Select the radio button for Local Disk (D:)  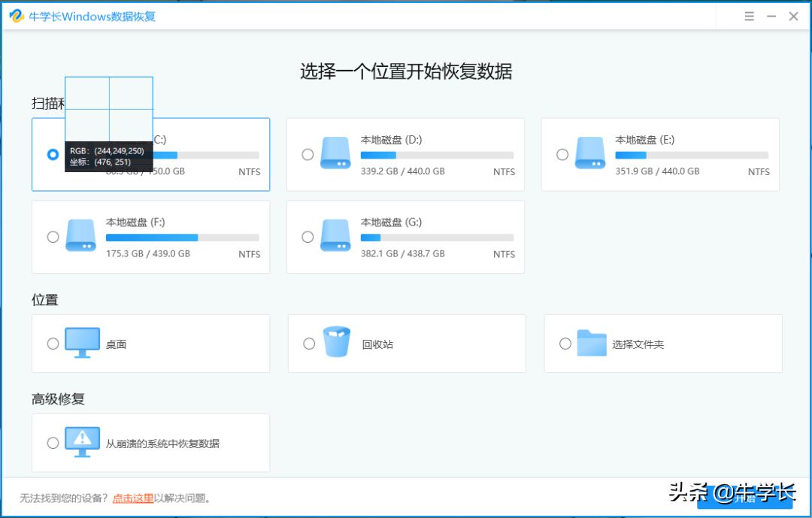pos(308,154)
